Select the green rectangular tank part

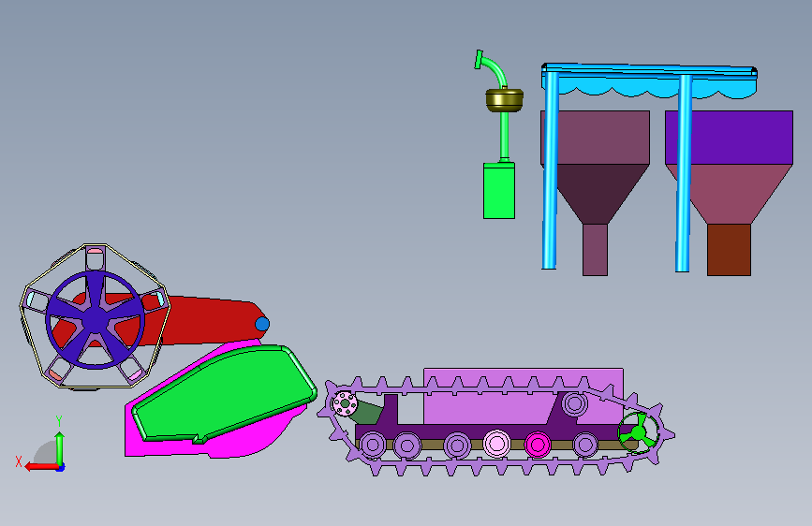click(x=498, y=191)
